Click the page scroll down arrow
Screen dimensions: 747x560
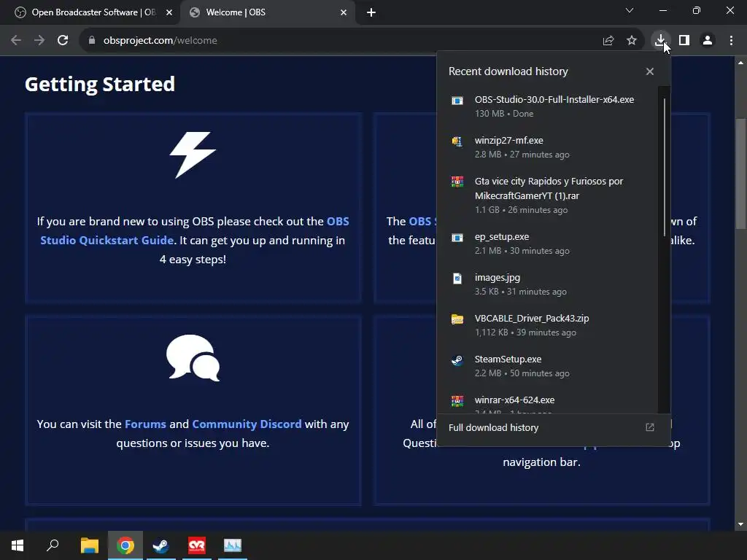coord(740,524)
